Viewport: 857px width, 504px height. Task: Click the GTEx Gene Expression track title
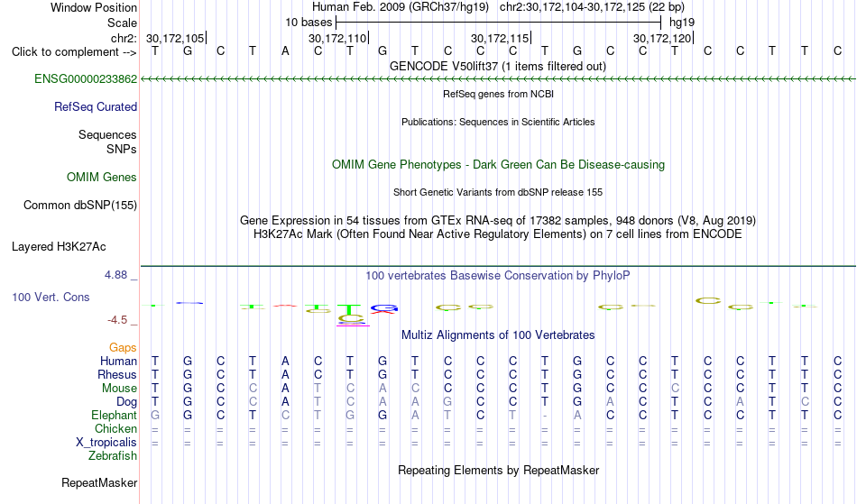pos(498,221)
